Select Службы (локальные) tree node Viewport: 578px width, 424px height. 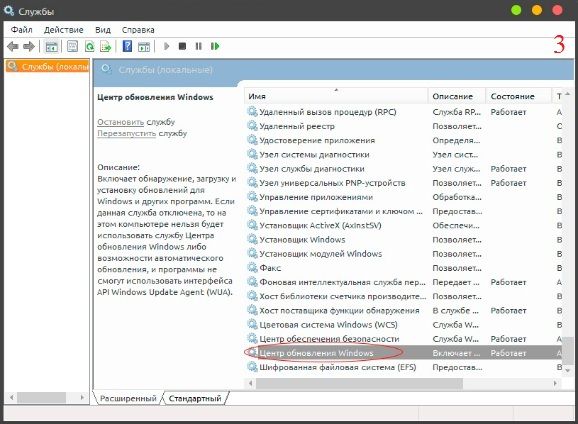click(x=47, y=67)
